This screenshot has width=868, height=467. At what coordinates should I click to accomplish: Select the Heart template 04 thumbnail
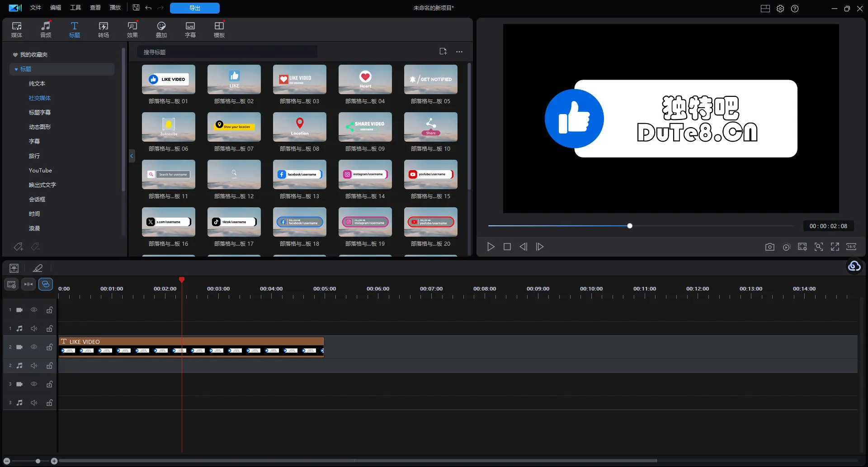pyautogui.click(x=365, y=79)
